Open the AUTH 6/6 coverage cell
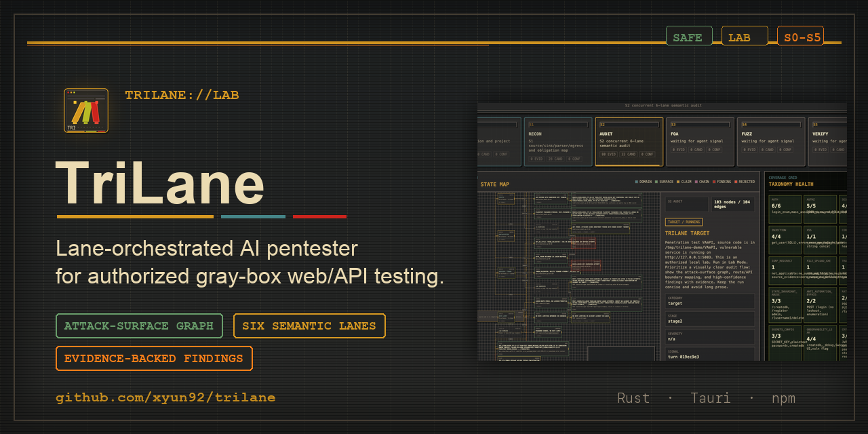The height and width of the screenshot is (434, 868). tap(784, 209)
